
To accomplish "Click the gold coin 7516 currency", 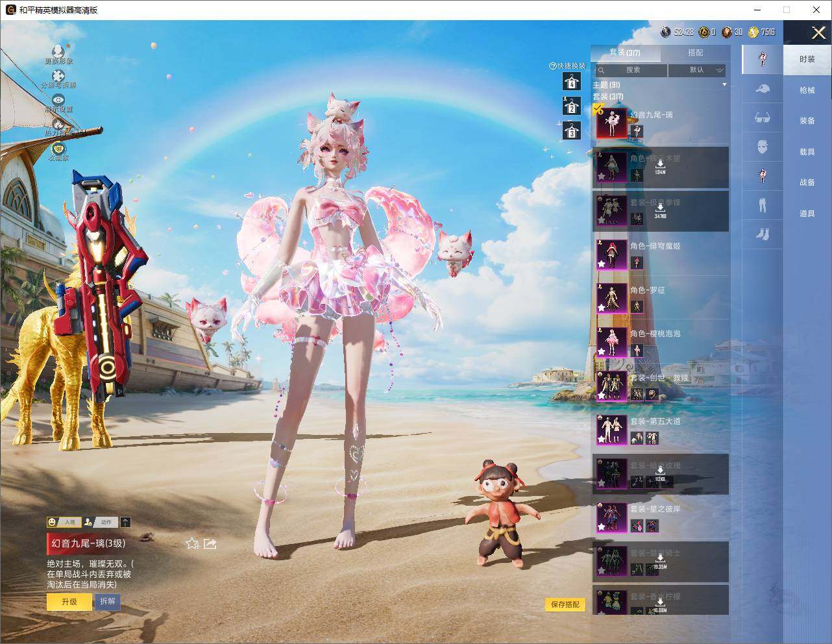I will point(753,32).
